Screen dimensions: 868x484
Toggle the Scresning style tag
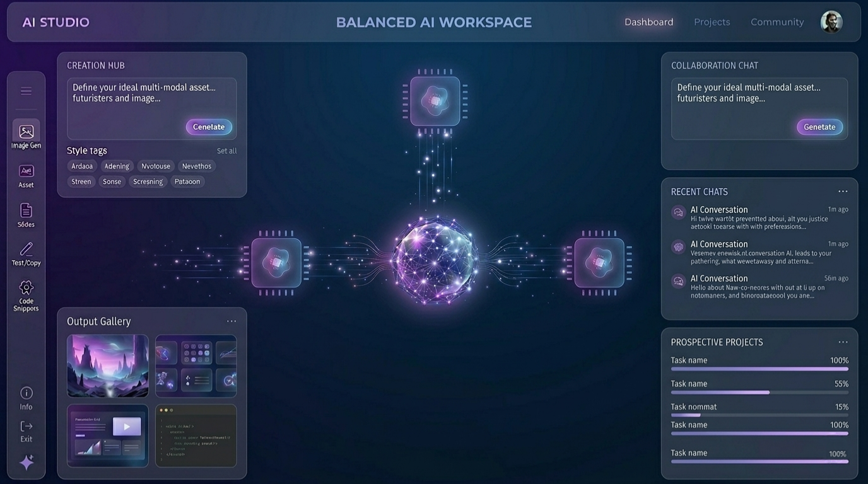pos(148,181)
